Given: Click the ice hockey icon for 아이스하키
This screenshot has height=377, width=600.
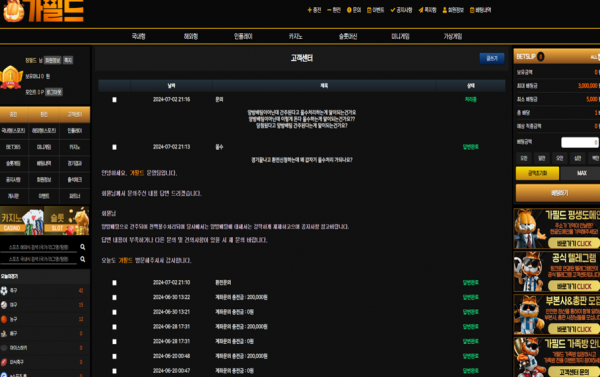Looking at the screenshot, I should [x=4, y=348].
